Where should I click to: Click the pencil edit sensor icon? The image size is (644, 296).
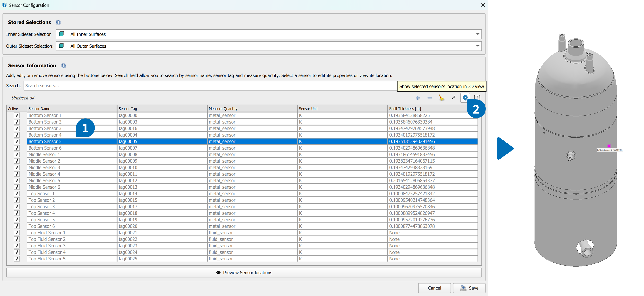point(453,98)
